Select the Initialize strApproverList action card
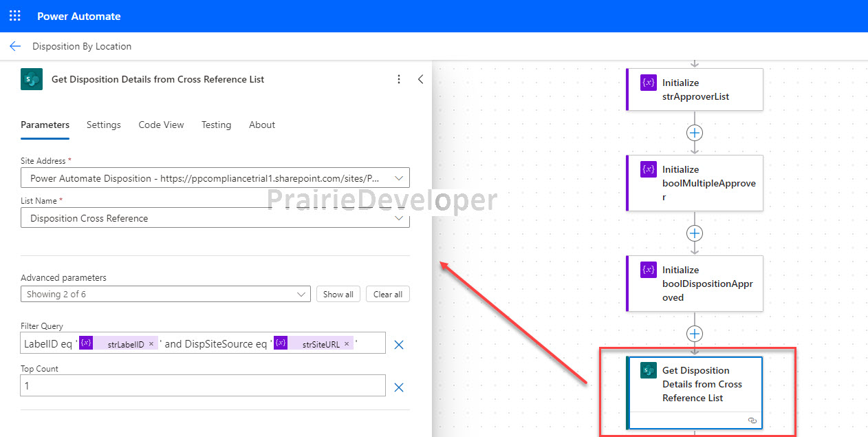This screenshot has height=437, width=868. 695,89
